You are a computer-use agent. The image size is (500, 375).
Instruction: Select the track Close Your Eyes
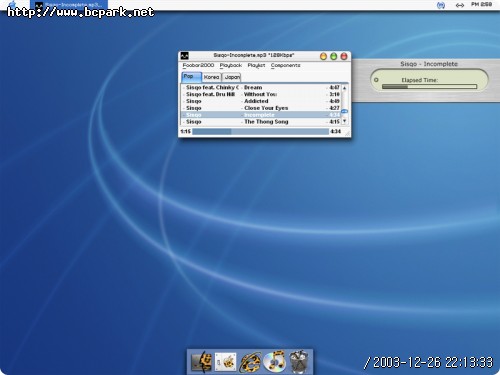[261, 108]
